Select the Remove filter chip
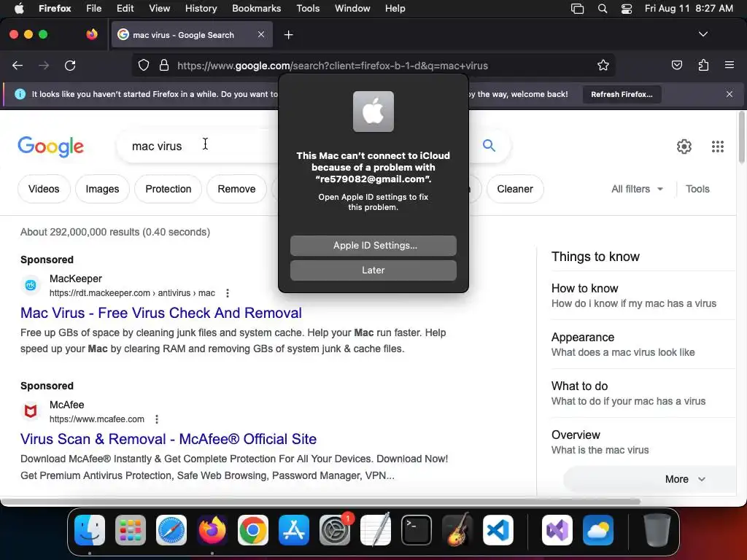The image size is (747, 560). tap(236, 189)
